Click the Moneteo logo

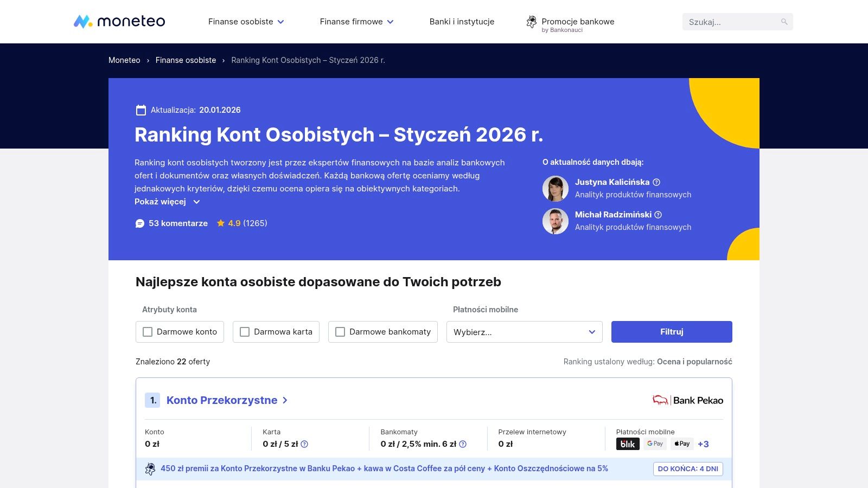click(119, 21)
